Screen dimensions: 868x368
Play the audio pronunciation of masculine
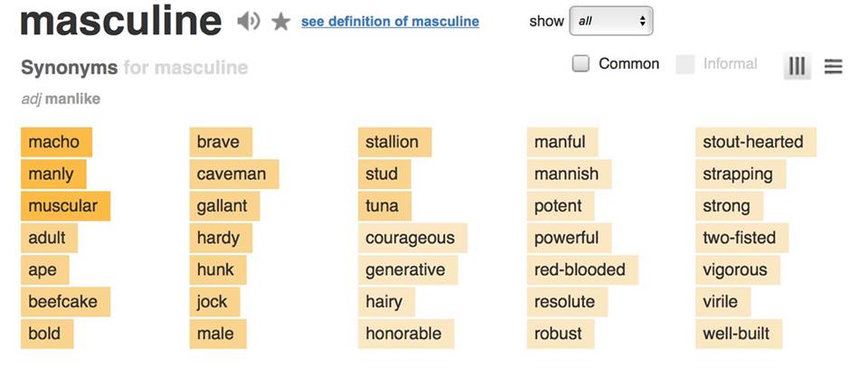(248, 22)
